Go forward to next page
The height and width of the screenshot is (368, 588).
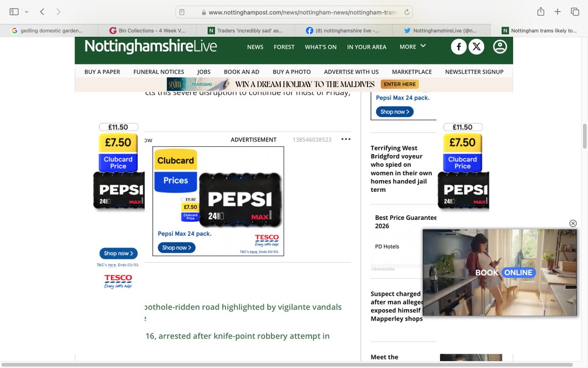[58, 11]
